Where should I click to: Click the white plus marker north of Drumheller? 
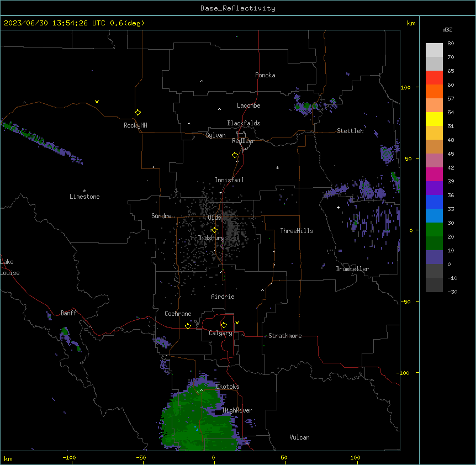[x=338, y=207]
